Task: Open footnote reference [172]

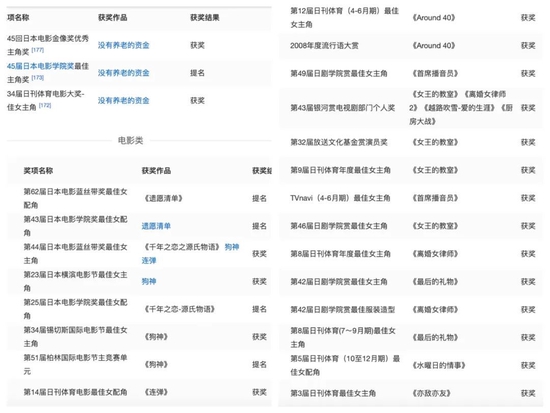Action: click(x=45, y=106)
